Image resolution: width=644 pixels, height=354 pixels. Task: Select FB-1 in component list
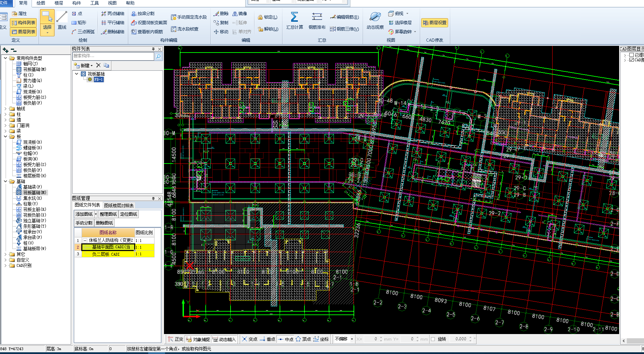(98, 79)
